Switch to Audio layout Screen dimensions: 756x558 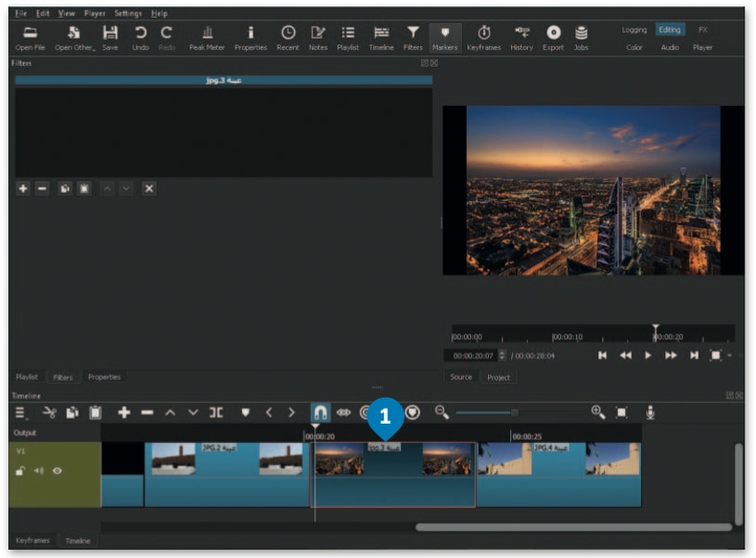(670, 47)
